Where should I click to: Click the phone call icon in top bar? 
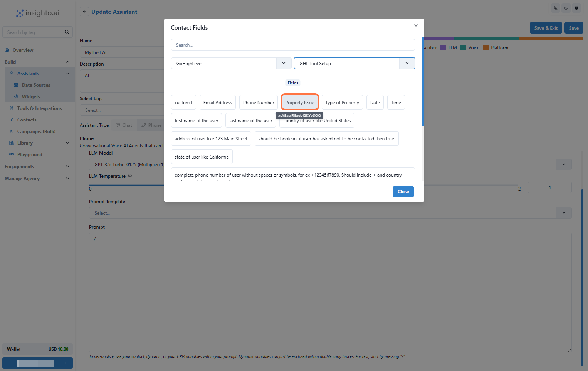point(555,8)
